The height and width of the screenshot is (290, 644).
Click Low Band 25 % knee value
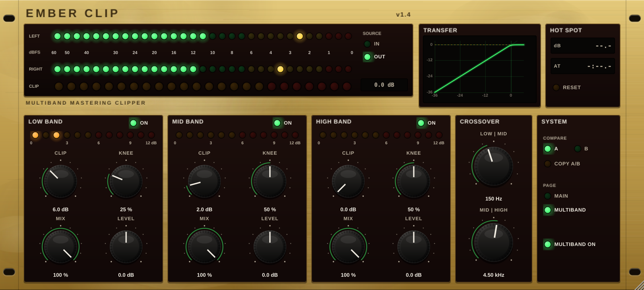(x=126, y=209)
